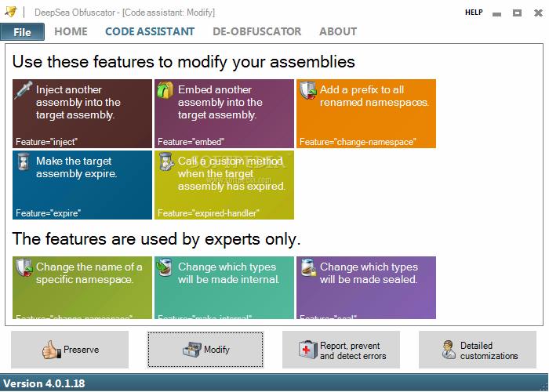Open the File menu

[x=23, y=32]
